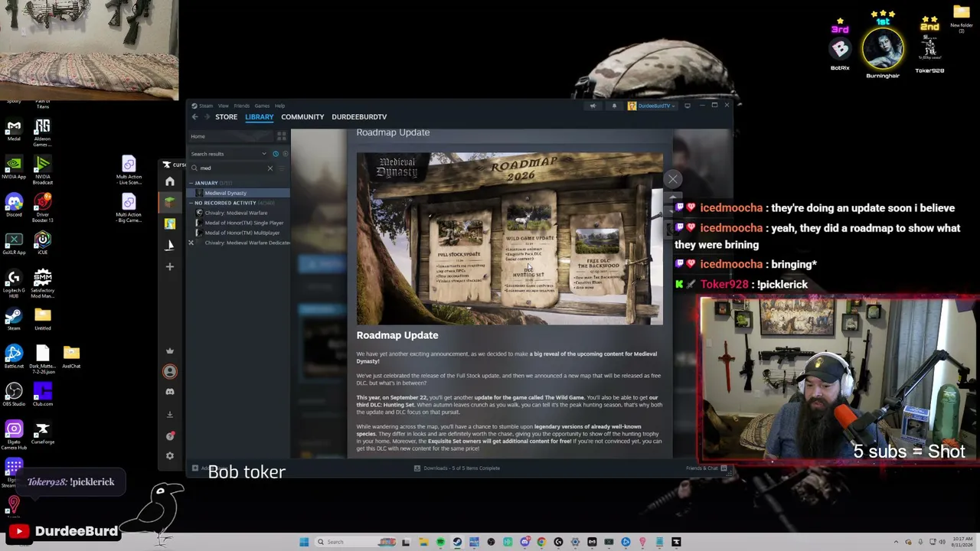Image resolution: width=980 pixels, height=551 pixels.
Task: Open library advanced filter options icon
Action: [x=282, y=168]
